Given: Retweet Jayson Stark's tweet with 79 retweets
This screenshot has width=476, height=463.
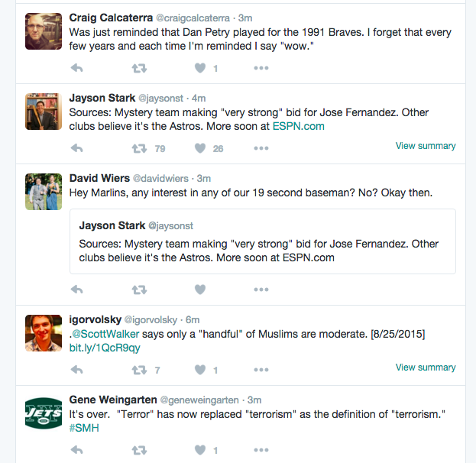Looking at the screenshot, I should pyautogui.click(x=139, y=148).
